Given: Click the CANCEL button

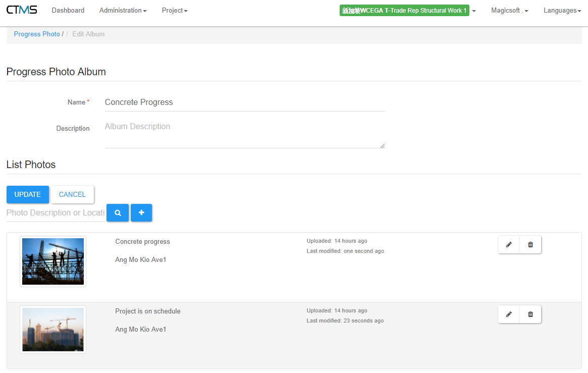Looking at the screenshot, I should [72, 194].
